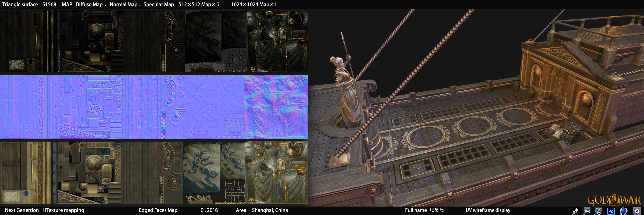Image resolution: width=644 pixels, height=215 pixels.
Task: Click the 'HTexture mapping' label
Action: [x=63, y=210]
